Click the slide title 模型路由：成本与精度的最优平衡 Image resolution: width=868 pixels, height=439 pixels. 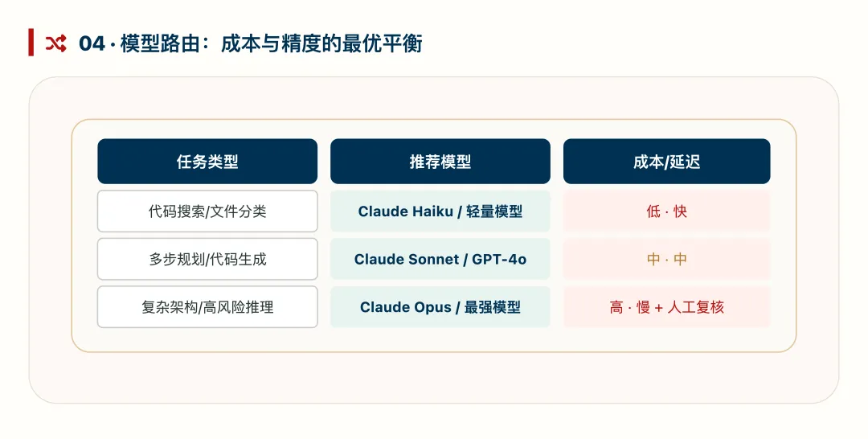(272, 43)
